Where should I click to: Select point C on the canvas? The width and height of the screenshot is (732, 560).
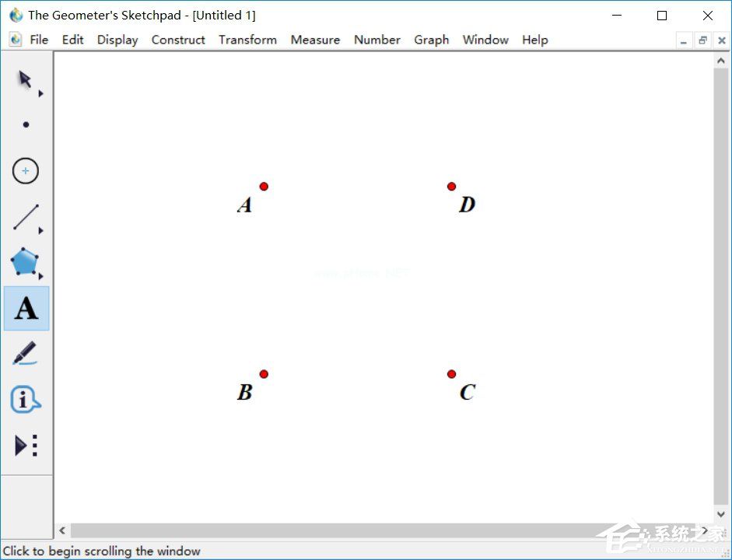[451, 374]
